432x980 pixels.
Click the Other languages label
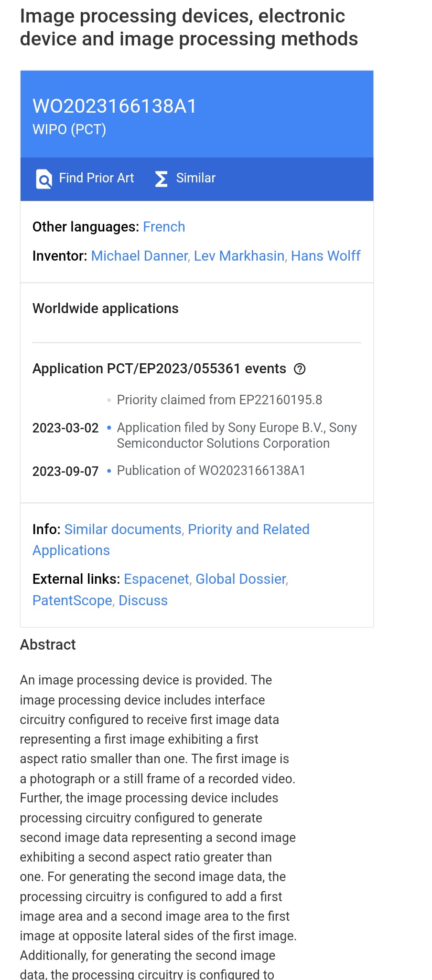click(86, 227)
